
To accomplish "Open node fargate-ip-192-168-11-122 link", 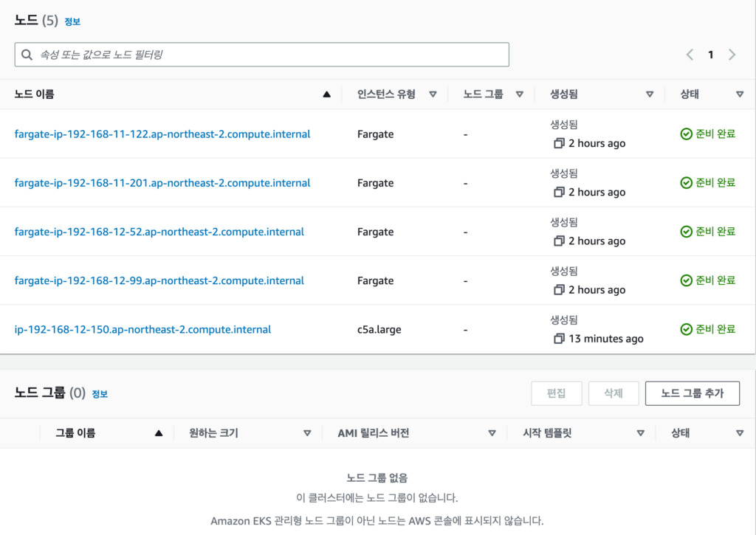I will click(x=162, y=134).
